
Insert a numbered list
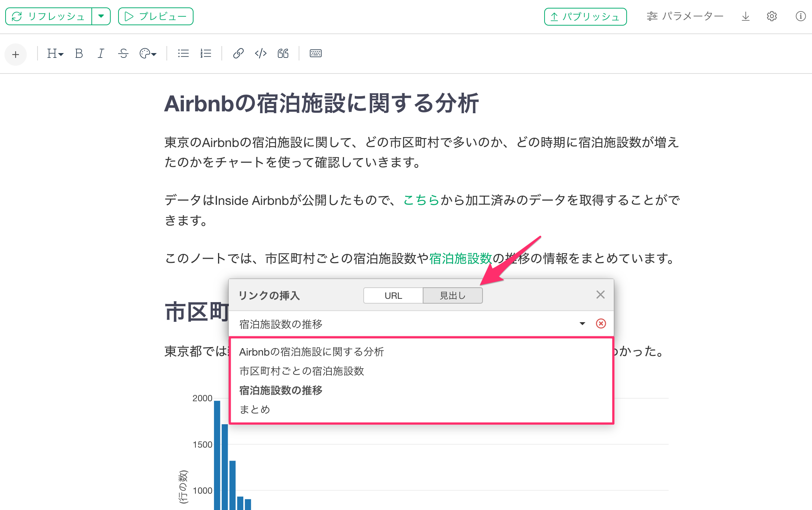pyautogui.click(x=205, y=53)
